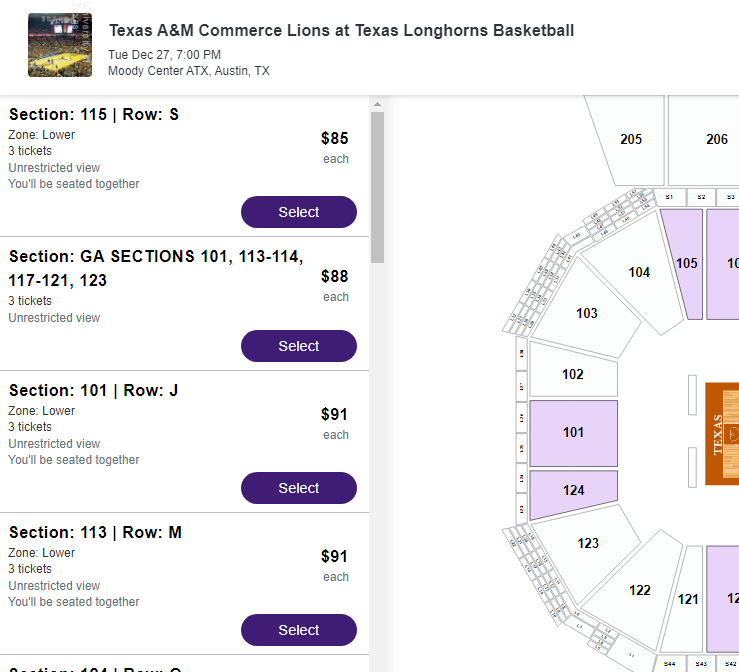Click the event title heading

pyautogui.click(x=341, y=30)
